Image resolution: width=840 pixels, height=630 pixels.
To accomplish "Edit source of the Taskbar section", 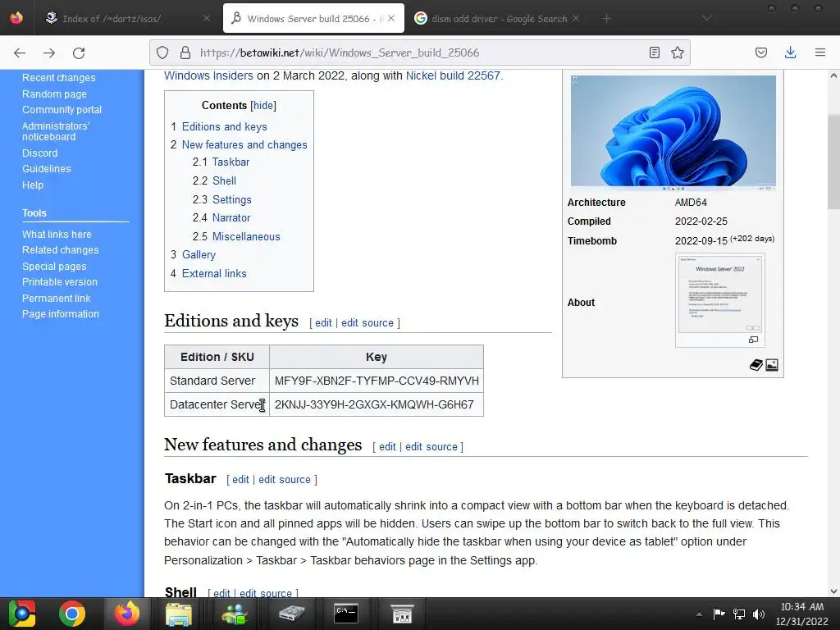I will [285, 479].
